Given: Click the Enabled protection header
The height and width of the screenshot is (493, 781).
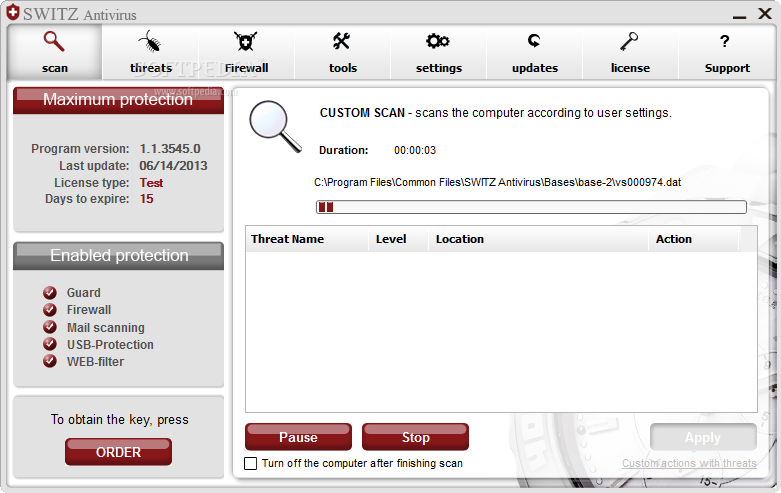Looking at the screenshot, I should click(x=119, y=256).
